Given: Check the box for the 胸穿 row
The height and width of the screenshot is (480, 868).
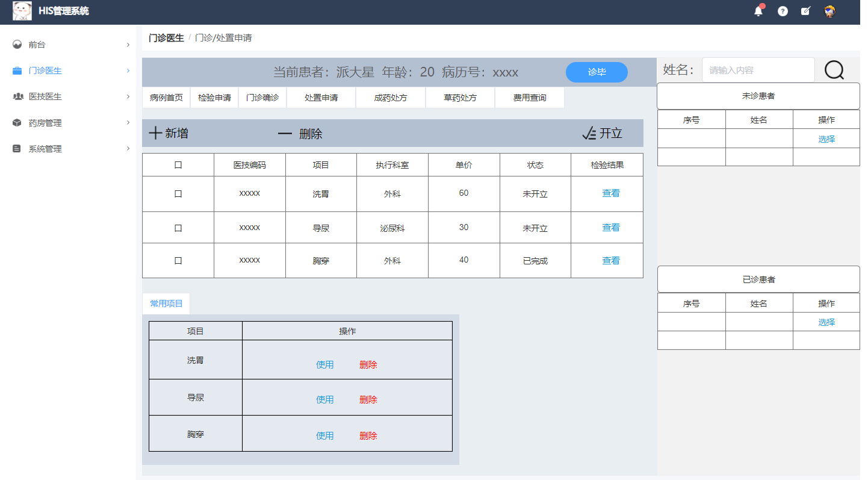Looking at the screenshot, I should [x=178, y=261].
